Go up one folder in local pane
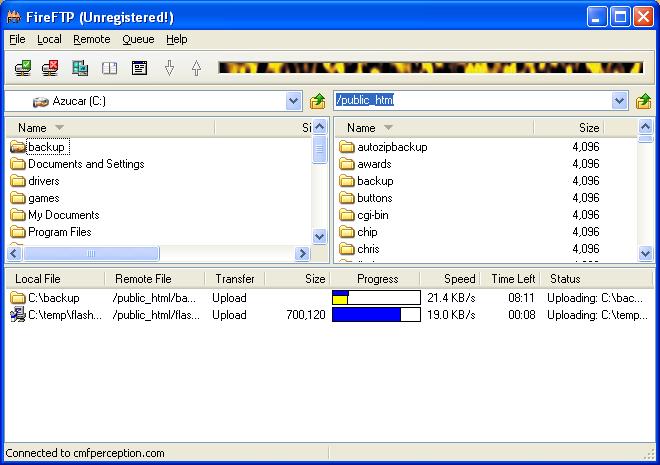 point(318,101)
